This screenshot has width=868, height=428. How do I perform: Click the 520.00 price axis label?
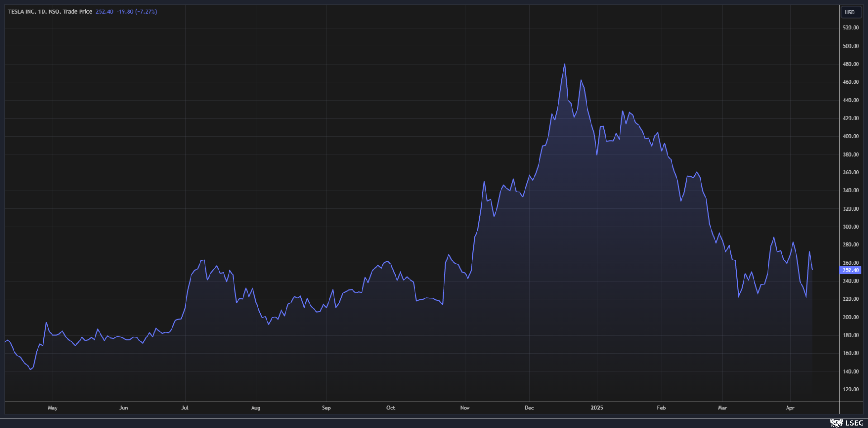click(851, 28)
